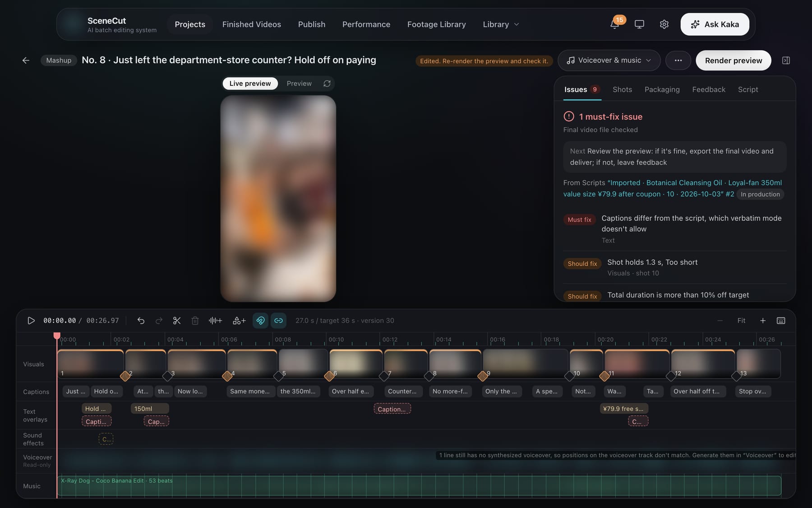Screen dimensions: 812x508
Task: Switch to Live preview mode
Action: click(250, 84)
